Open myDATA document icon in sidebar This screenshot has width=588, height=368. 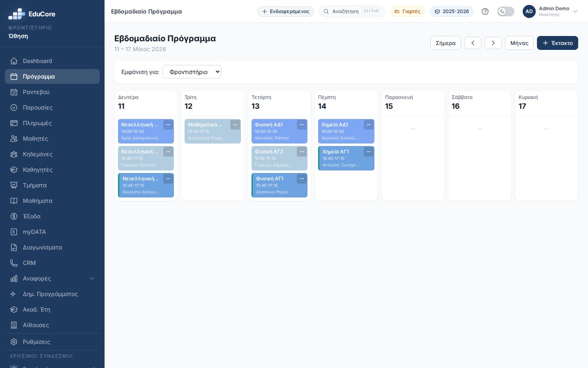(14, 232)
